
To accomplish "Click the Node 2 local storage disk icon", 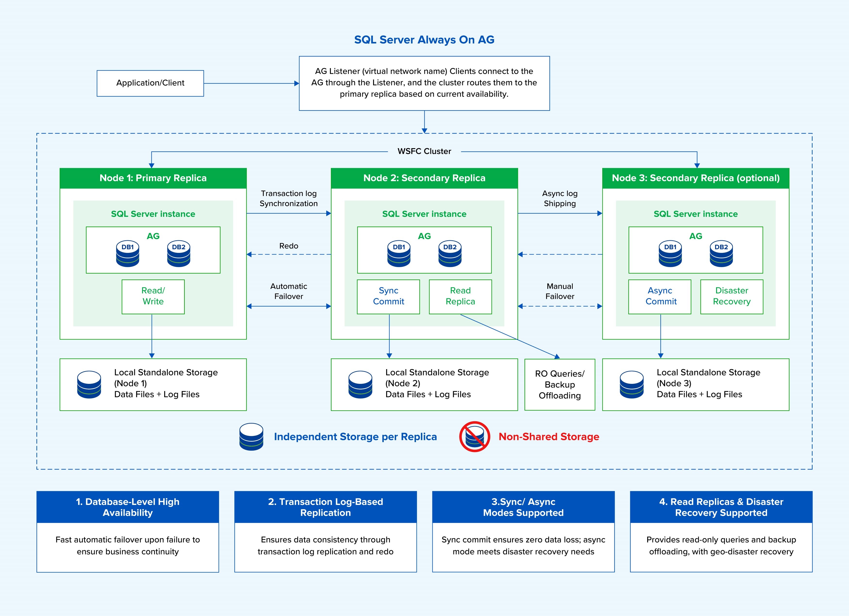I will coord(360,384).
